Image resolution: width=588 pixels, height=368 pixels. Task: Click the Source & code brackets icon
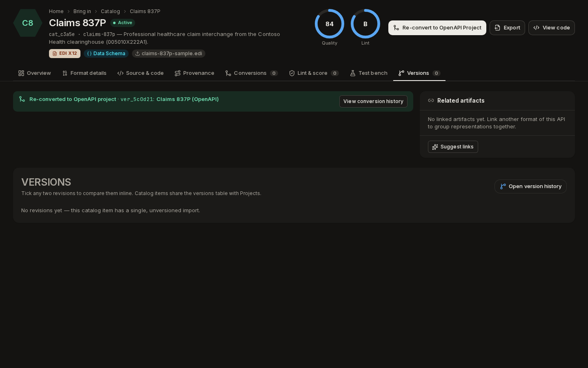(x=120, y=73)
